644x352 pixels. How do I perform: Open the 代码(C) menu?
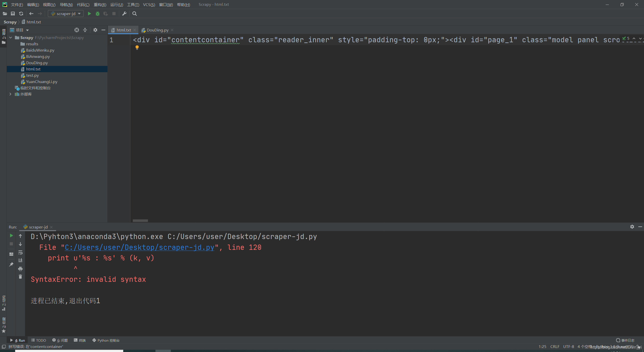pos(83,5)
